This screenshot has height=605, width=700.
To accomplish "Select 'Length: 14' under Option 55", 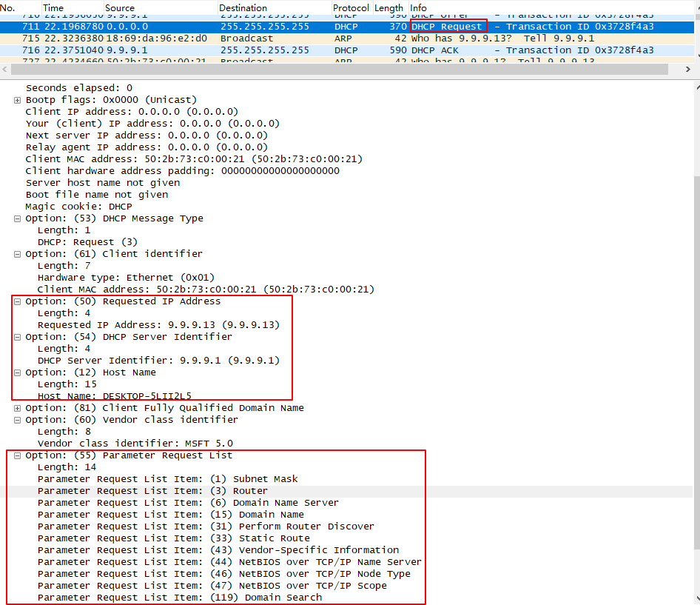I will tap(67, 467).
